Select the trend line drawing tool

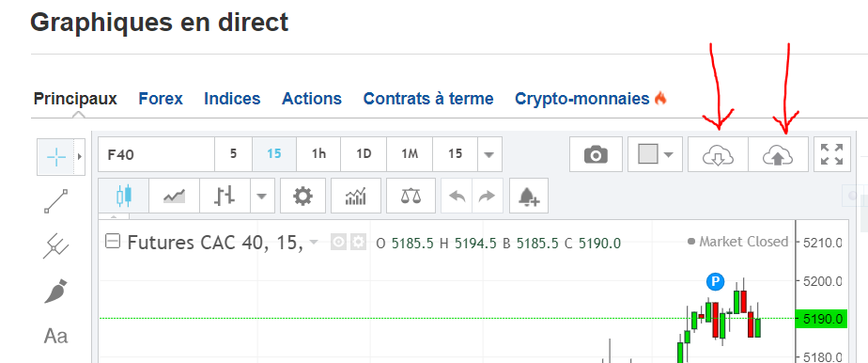(x=56, y=202)
